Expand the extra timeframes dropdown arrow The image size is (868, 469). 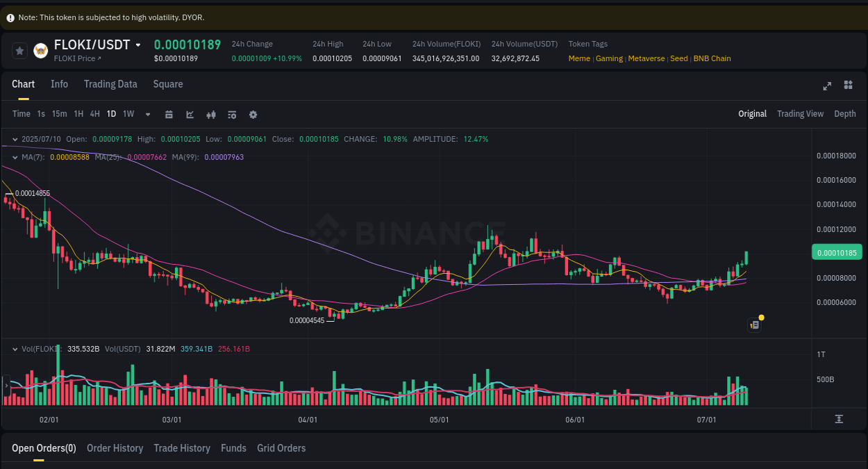click(x=147, y=114)
